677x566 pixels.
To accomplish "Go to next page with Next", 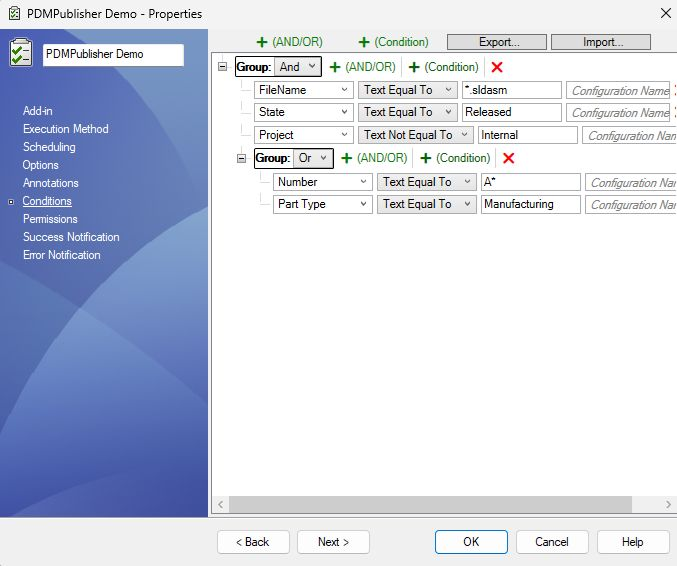I will click(333, 542).
